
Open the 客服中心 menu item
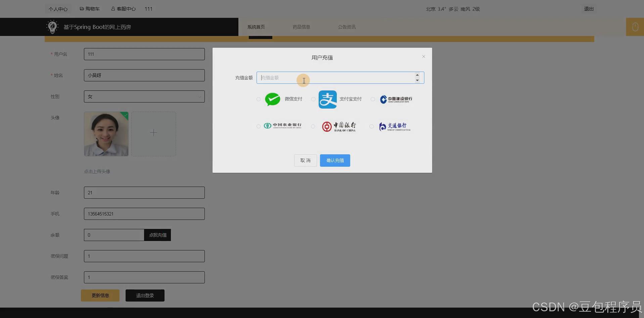pos(123,9)
